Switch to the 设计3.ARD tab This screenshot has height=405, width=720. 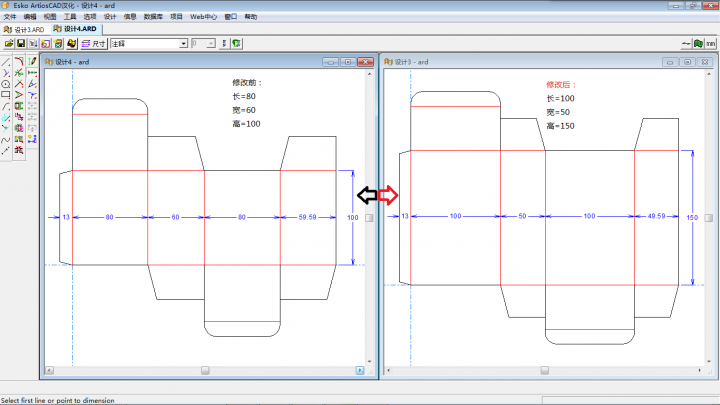pos(24,29)
